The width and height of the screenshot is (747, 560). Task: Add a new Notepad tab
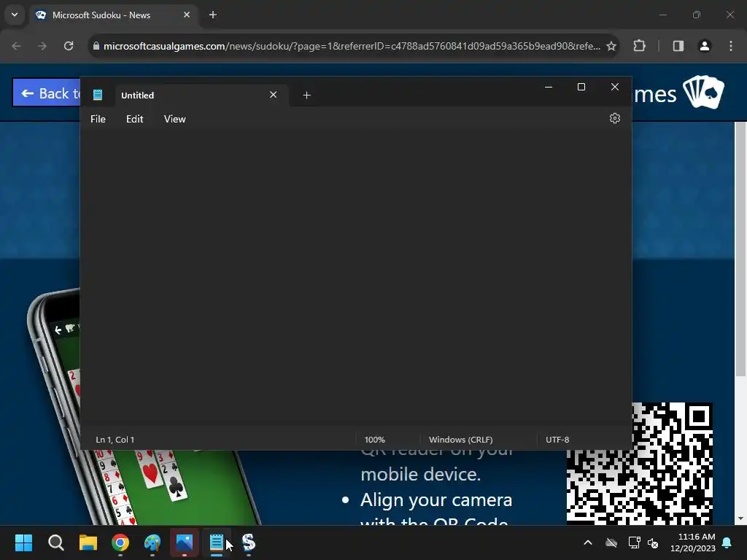tap(307, 96)
